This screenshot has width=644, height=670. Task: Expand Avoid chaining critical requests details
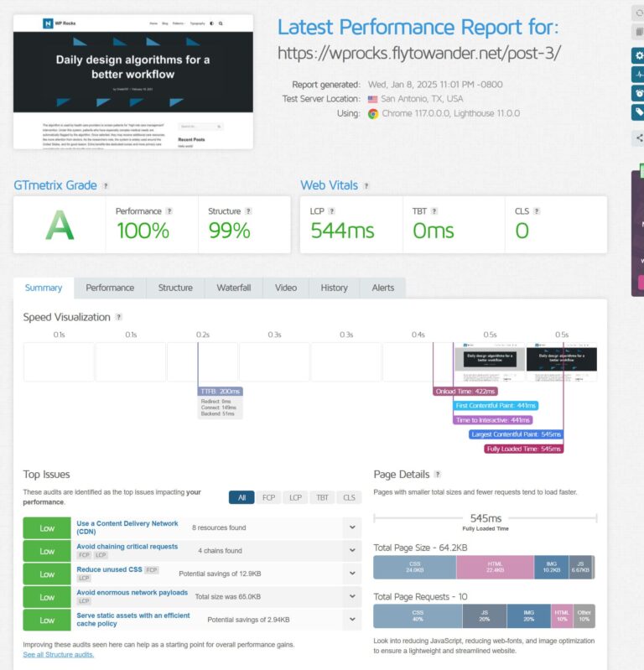(x=351, y=551)
